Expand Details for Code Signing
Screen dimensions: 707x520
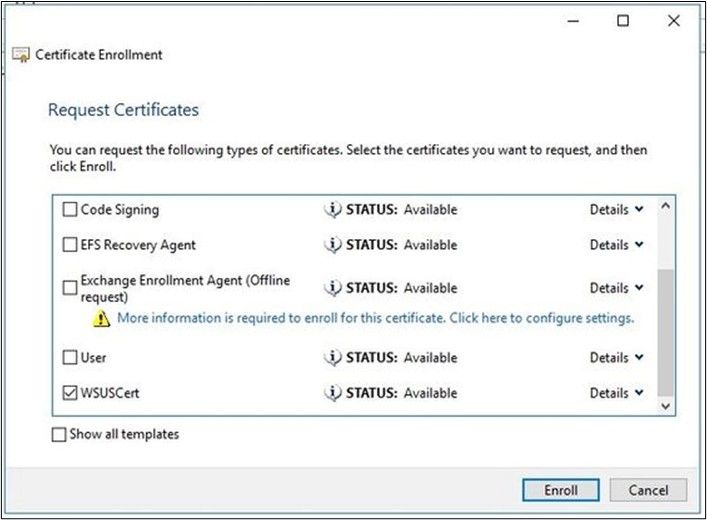click(616, 210)
